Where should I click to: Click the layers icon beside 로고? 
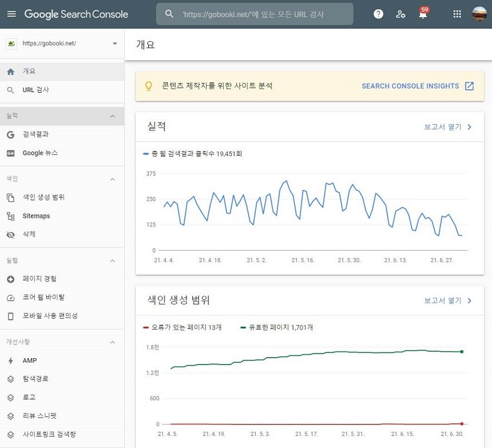[11, 398]
